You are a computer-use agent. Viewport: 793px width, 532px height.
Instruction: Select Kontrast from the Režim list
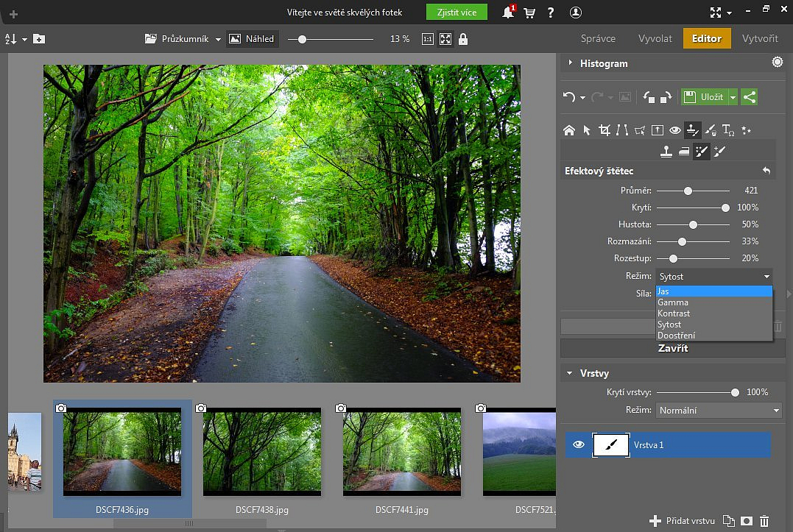point(674,313)
